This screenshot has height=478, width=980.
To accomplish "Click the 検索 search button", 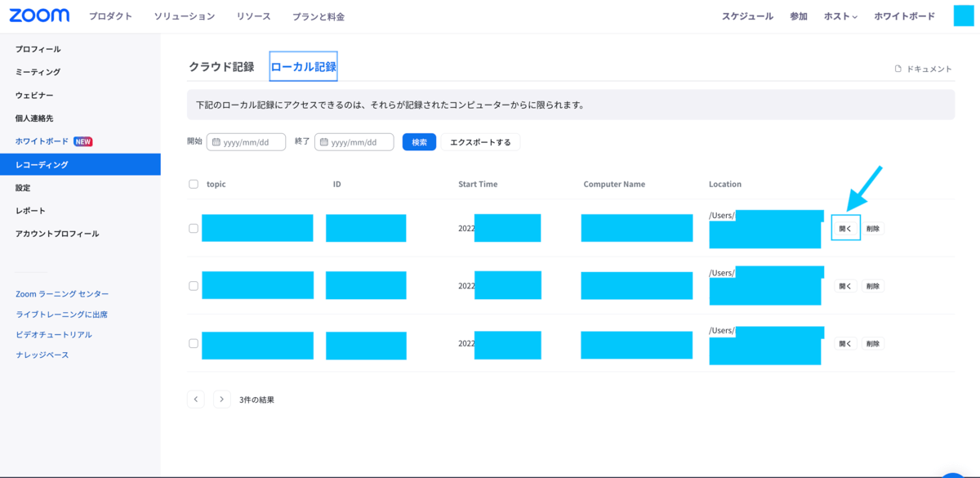I will point(418,141).
